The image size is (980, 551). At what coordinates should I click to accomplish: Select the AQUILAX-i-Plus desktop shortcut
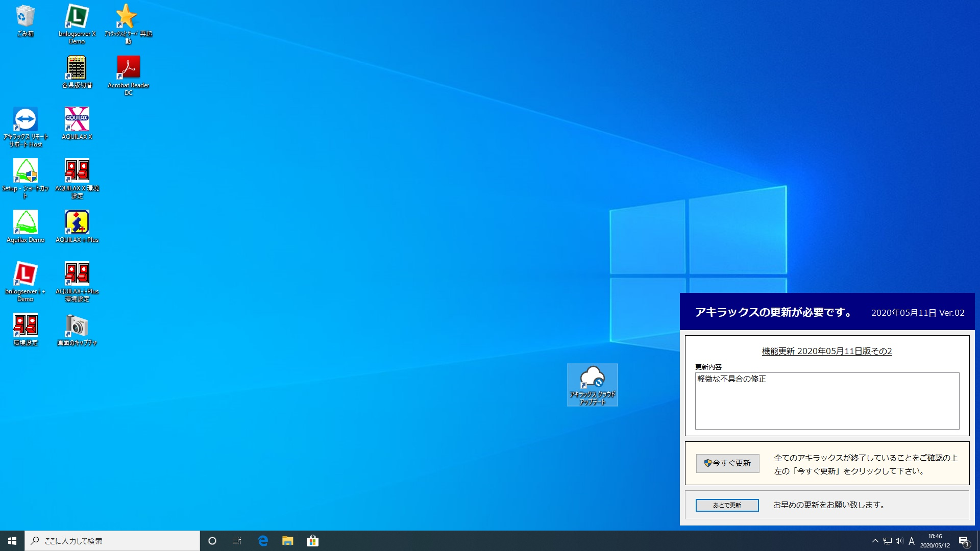tap(77, 223)
